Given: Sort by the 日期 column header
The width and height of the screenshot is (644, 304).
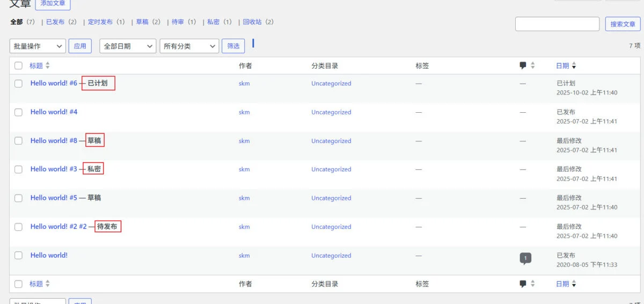Looking at the screenshot, I should [562, 66].
